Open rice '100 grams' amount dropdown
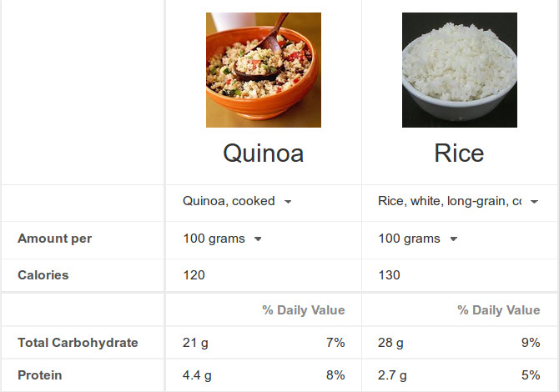Image resolution: width=559 pixels, height=392 pixels. [x=418, y=239]
